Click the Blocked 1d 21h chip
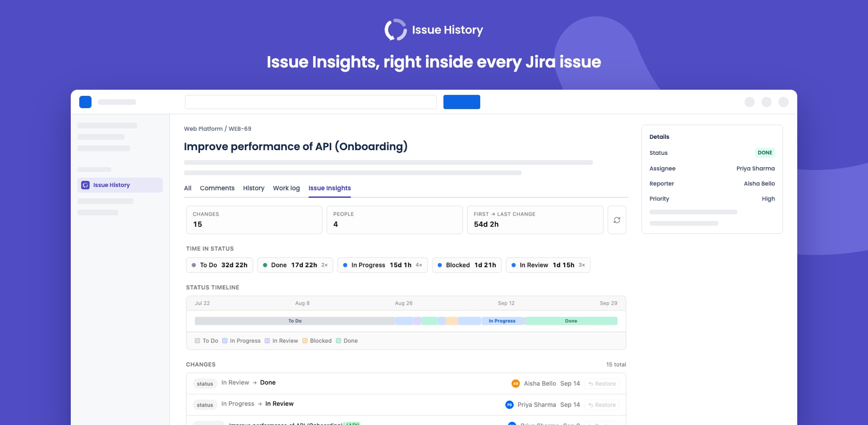This screenshot has width=868, height=425. [x=467, y=265]
